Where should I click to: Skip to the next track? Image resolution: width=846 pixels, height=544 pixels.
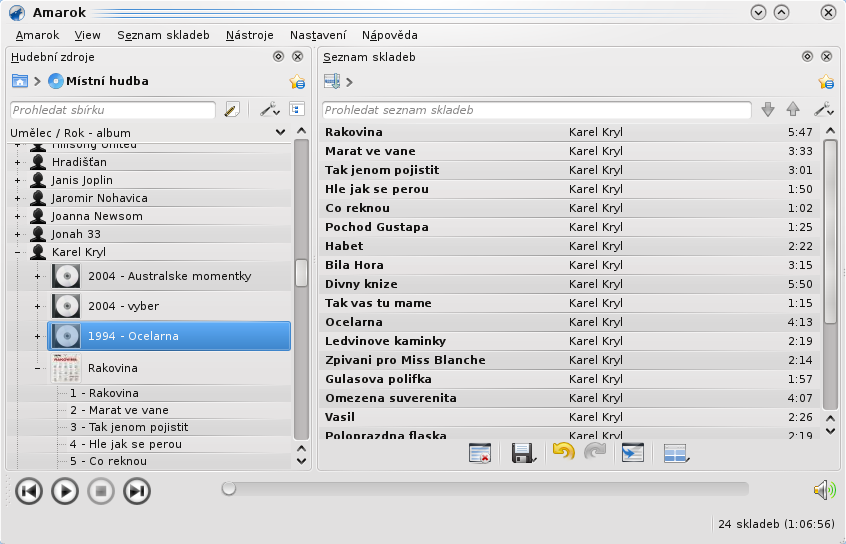(137, 491)
